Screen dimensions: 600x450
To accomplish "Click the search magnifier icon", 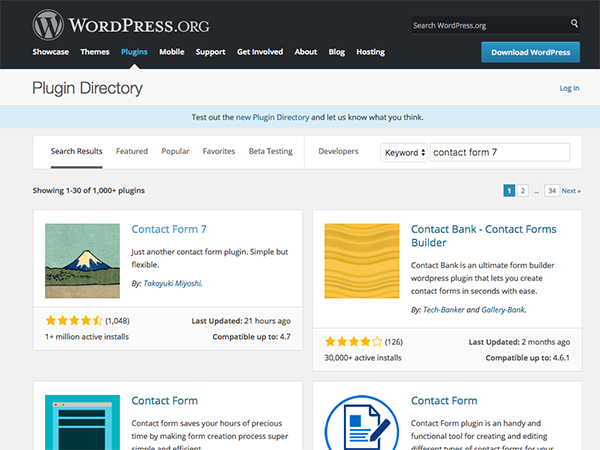I will point(574,23).
